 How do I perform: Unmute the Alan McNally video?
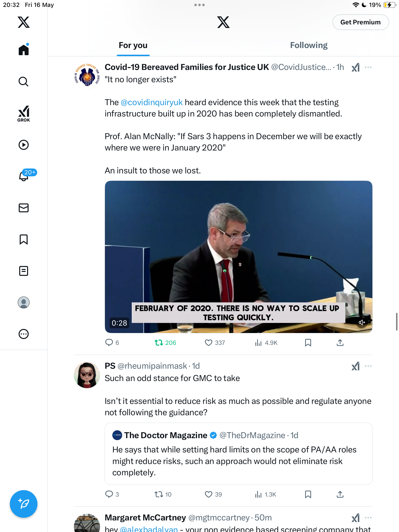[x=362, y=322]
